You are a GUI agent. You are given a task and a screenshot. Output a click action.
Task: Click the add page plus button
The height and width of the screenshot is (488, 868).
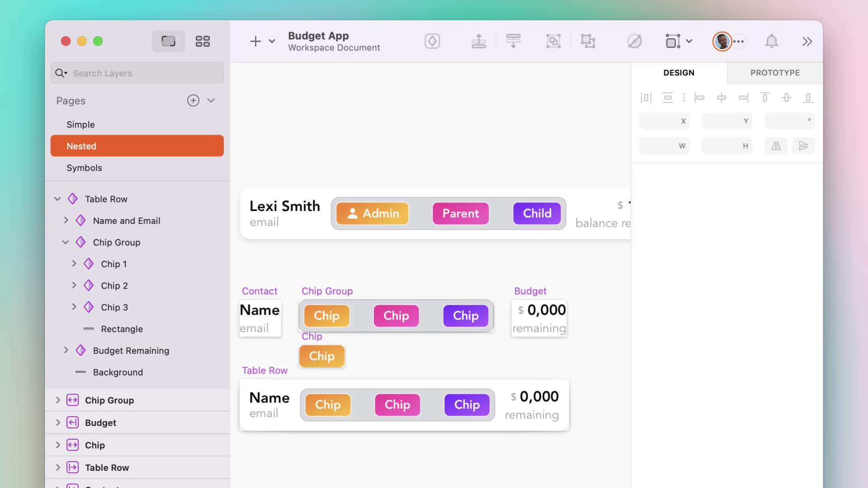coord(193,100)
